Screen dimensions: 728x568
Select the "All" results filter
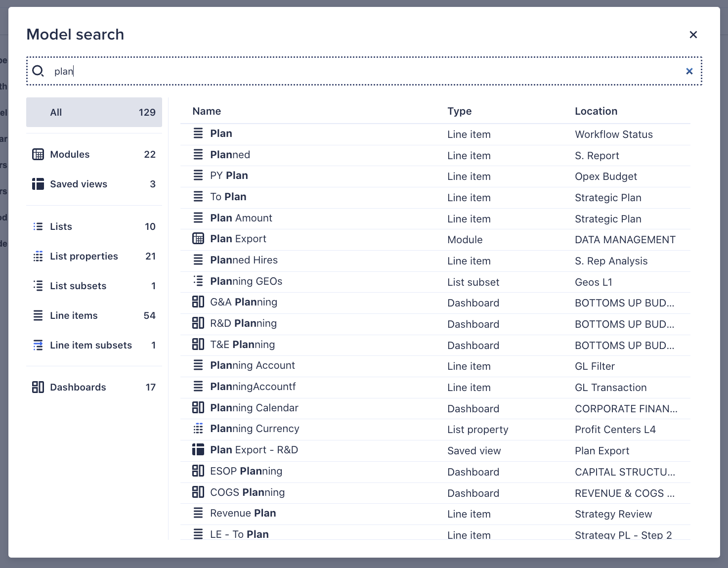pyautogui.click(x=94, y=112)
